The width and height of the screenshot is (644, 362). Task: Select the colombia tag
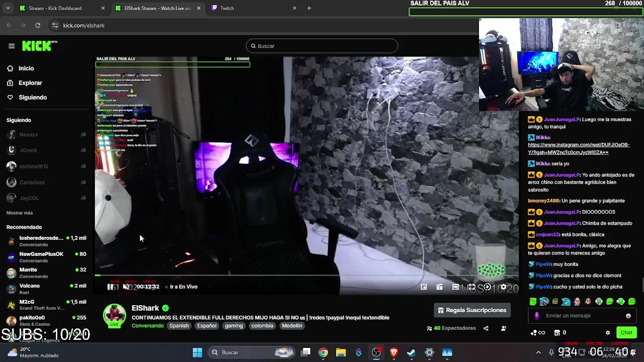pos(262,326)
